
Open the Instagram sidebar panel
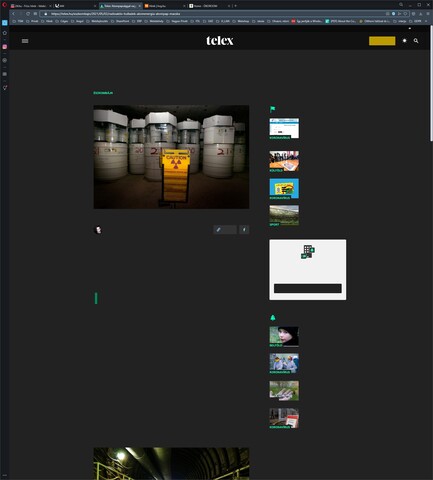[5, 47]
